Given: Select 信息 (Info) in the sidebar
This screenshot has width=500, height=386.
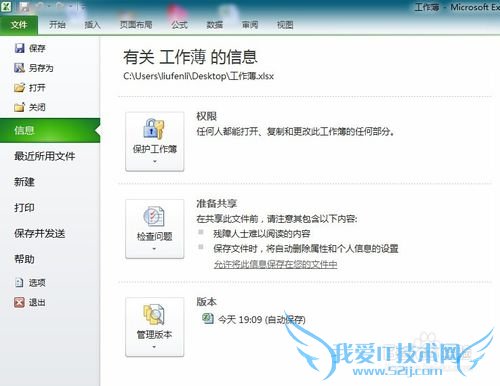Looking at the screenshot, I should click(x=50, y=130).
